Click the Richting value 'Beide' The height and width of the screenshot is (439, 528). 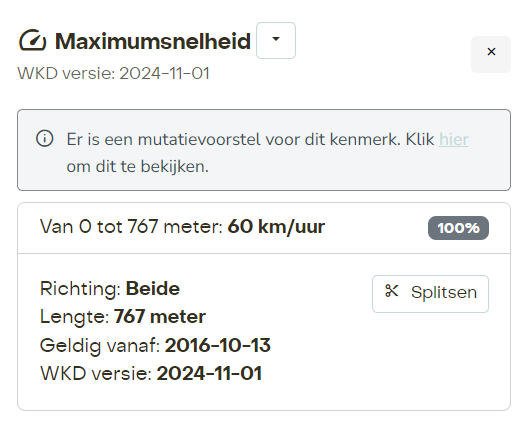(153, 289)
